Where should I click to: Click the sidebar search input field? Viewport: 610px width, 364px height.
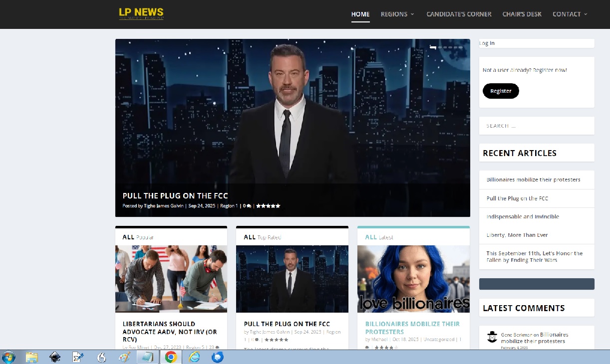(x=537, y=126)
